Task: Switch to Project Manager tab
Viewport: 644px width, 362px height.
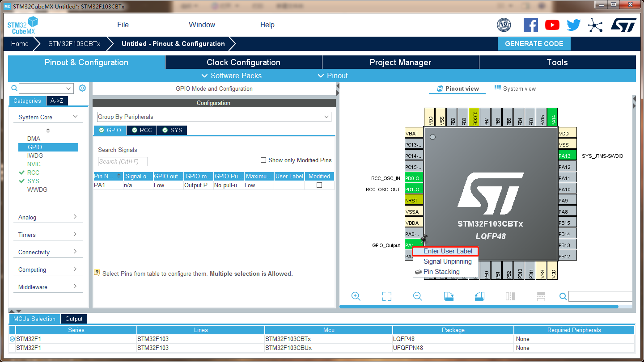Action: pyautogui.click(x=400, y=63)
